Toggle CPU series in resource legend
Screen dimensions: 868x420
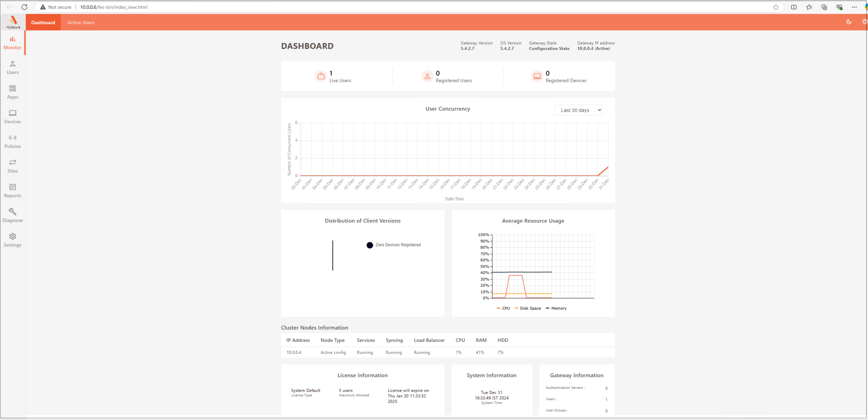click(503, 308)
